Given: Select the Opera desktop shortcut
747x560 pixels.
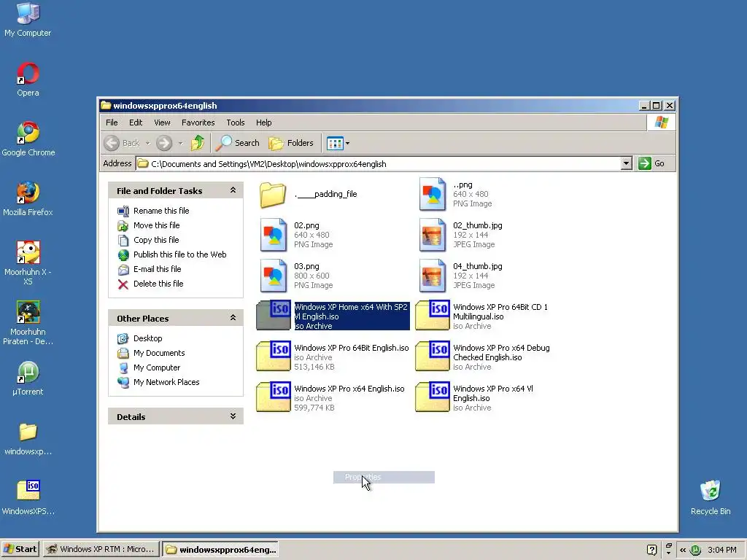Looking at the screenshot, I should pos(28,74).
